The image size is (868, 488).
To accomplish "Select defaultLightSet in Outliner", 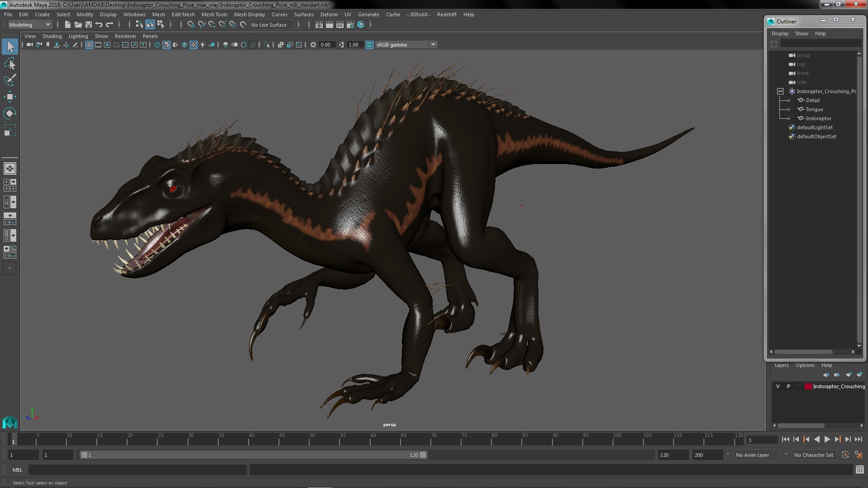I will pyautogui.click(x=815, y=127).
